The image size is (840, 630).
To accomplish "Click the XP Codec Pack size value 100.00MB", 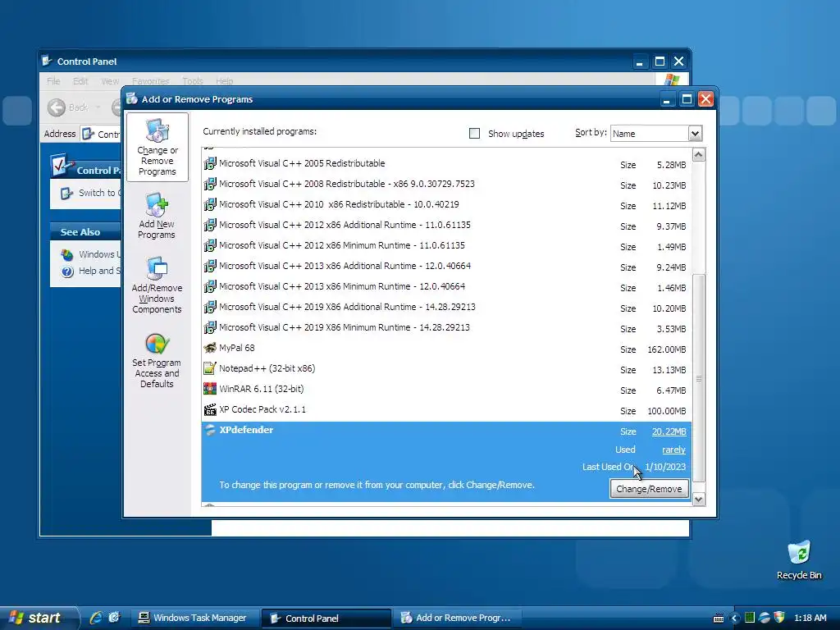I will point(666,412).
